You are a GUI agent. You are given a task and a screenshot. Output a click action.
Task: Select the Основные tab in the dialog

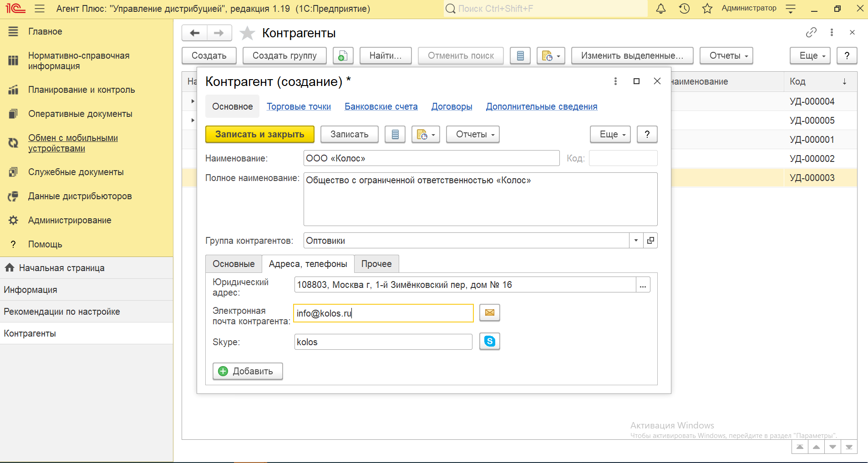[233, 264]
